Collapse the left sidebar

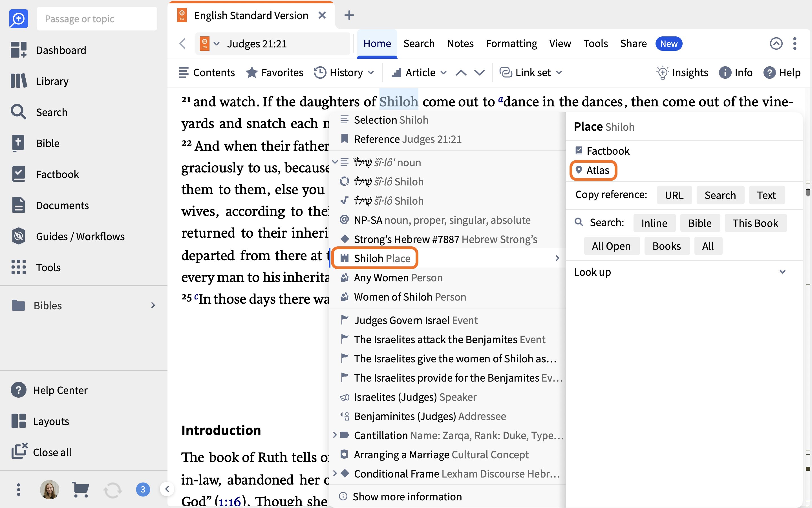point(167,489)
